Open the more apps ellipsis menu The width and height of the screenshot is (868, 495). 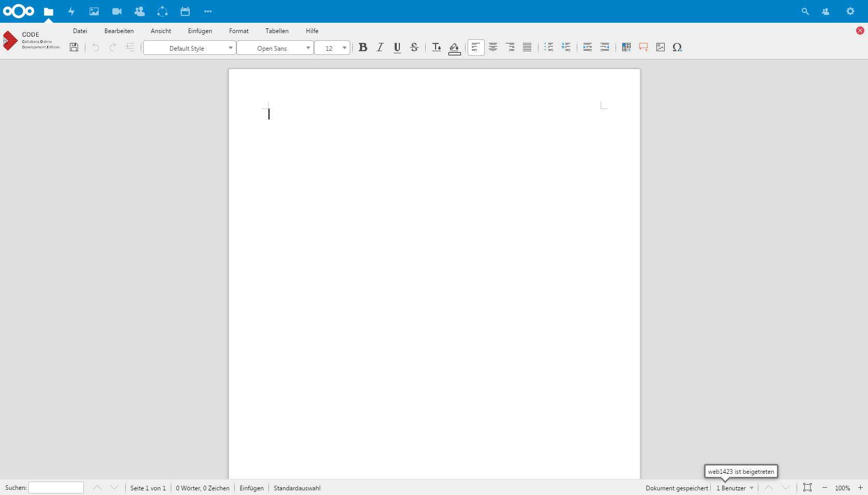tap(208, 11)
